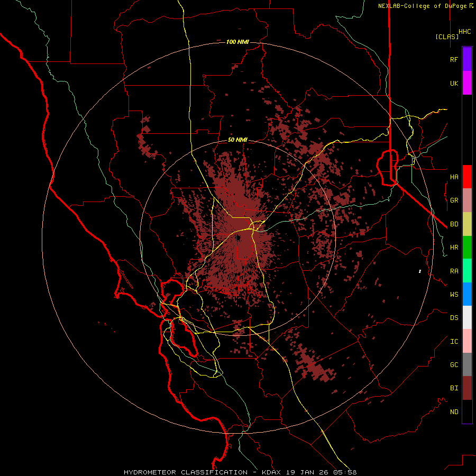Click the ND black legend swatch
This screenshot has height=476, width=476.
click(467, 411)
